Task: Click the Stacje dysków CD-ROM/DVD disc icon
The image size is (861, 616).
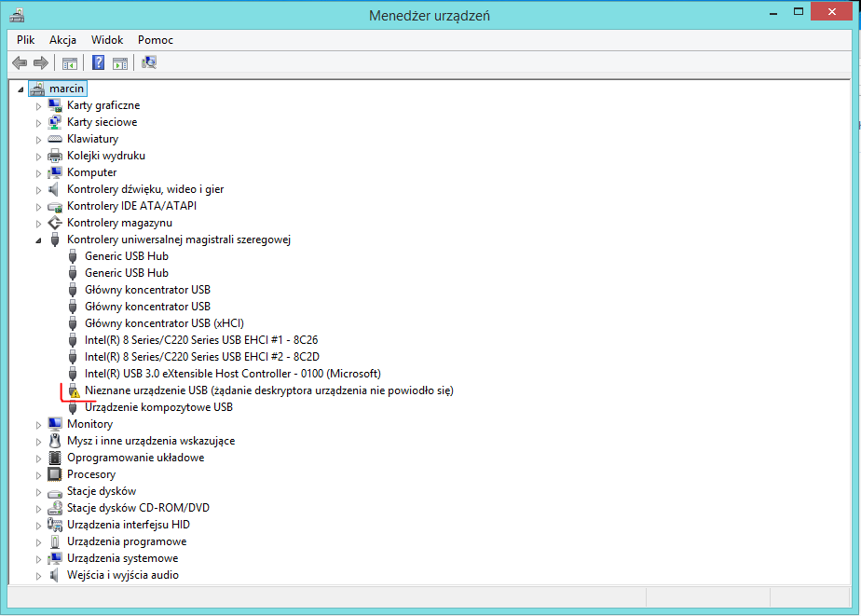Action: (55, 509)
